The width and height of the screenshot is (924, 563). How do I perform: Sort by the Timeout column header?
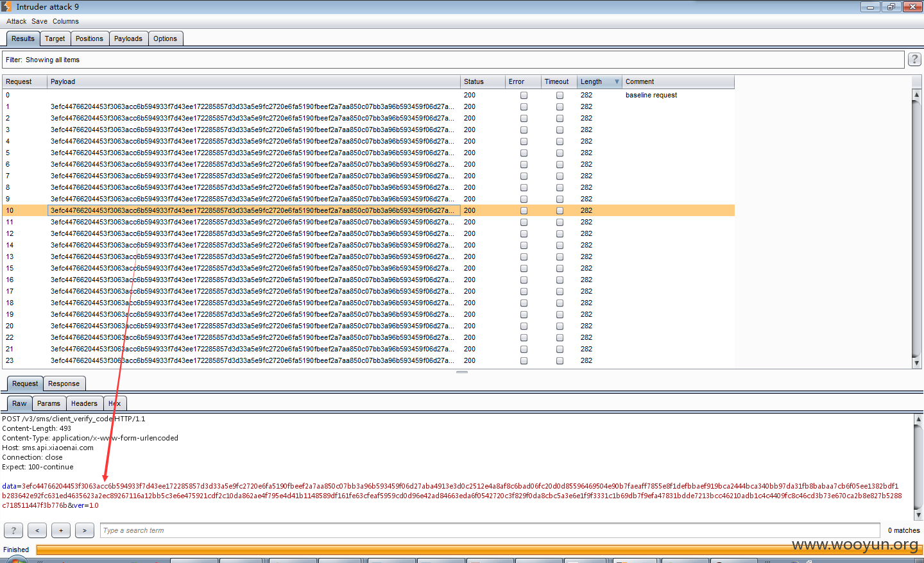[x=559, y=81]
